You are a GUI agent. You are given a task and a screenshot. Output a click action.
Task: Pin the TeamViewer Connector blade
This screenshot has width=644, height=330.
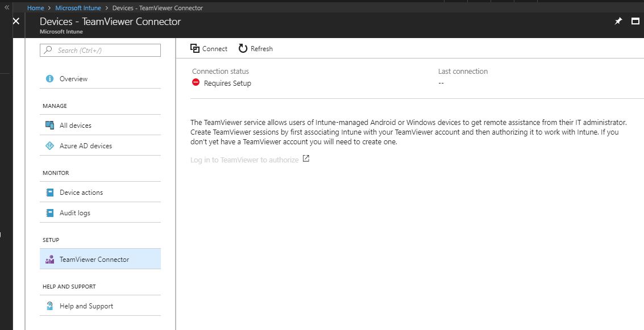click(x=618, y=20)
